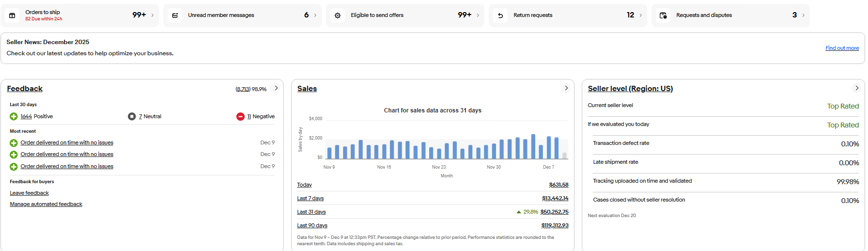Open the Leave feedback link
This screenshot has width=868, height=251.
click(30, 193)
